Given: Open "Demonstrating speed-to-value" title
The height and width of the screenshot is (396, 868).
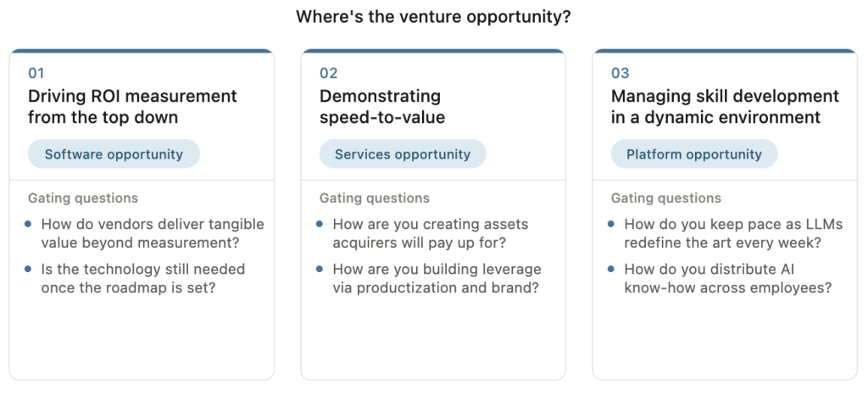Looking at the screenshot, I should (382, 107).
